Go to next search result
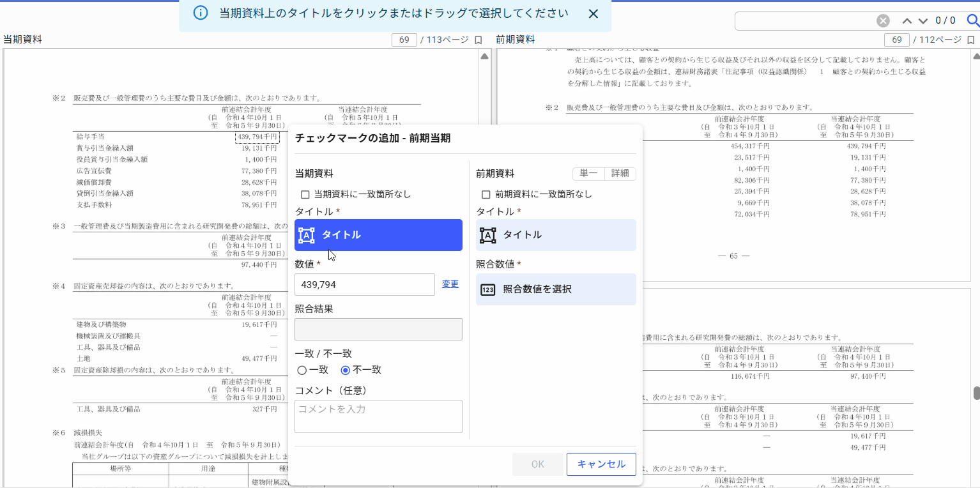980x488 pixels. click(923, 21)
